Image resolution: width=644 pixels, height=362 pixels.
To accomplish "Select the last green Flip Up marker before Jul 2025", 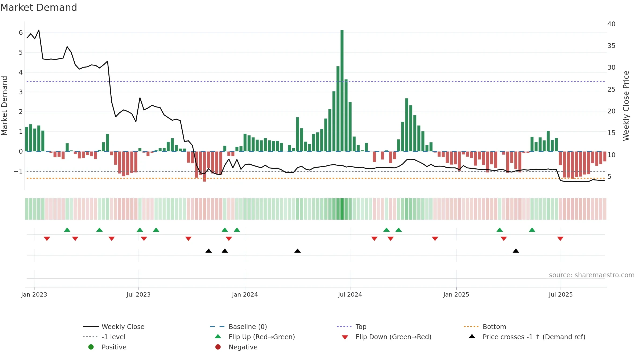I will click(x=532, y=230).
